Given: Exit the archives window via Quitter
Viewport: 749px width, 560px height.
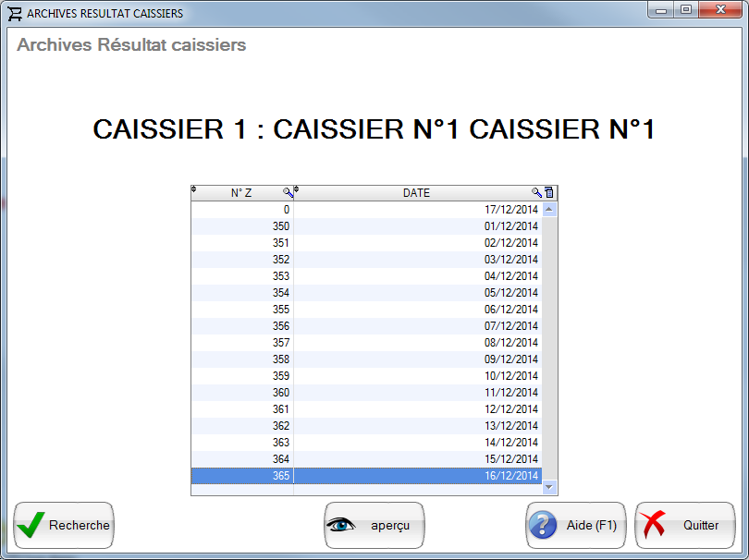Looking at the screenshot, I should (685, 525).
